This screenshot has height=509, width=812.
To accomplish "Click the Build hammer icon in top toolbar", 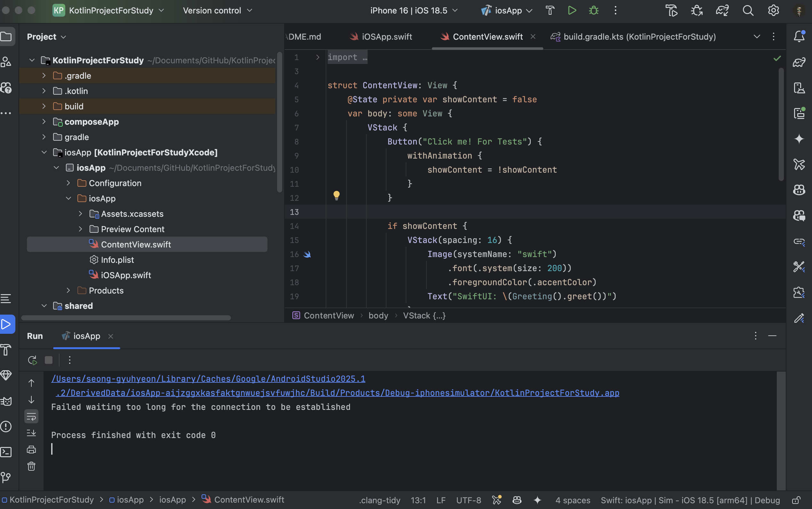I will pyautogui.click(x=550, y=11).
